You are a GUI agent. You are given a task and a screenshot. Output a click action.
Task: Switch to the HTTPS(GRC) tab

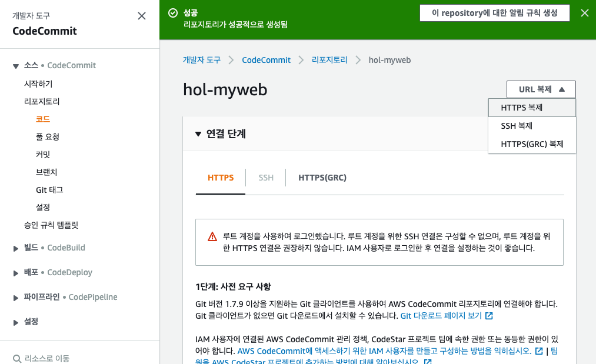(x=322, y=178)
